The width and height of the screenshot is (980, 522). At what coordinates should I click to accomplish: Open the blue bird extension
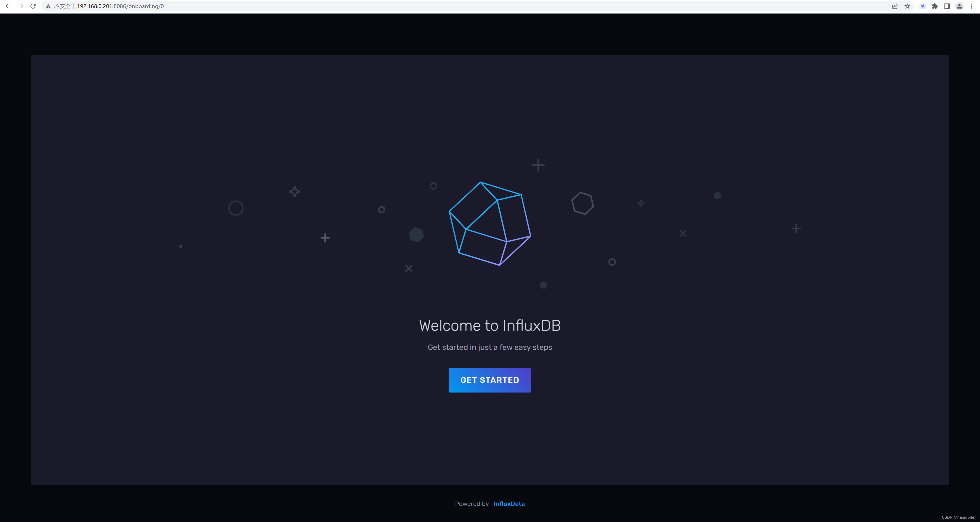(x=923, y=6)
